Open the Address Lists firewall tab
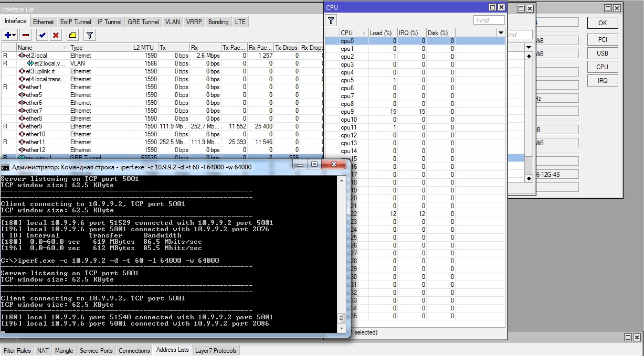 coord(173,350)
